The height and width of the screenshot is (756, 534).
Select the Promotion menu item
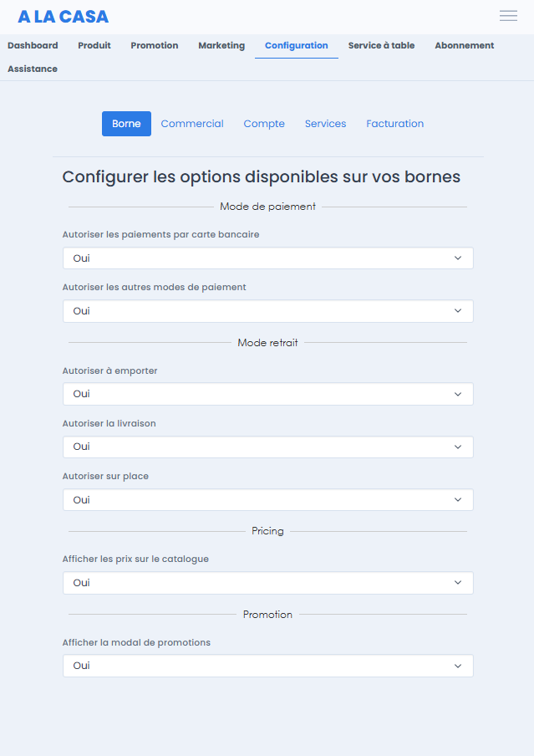coord(155,45)
